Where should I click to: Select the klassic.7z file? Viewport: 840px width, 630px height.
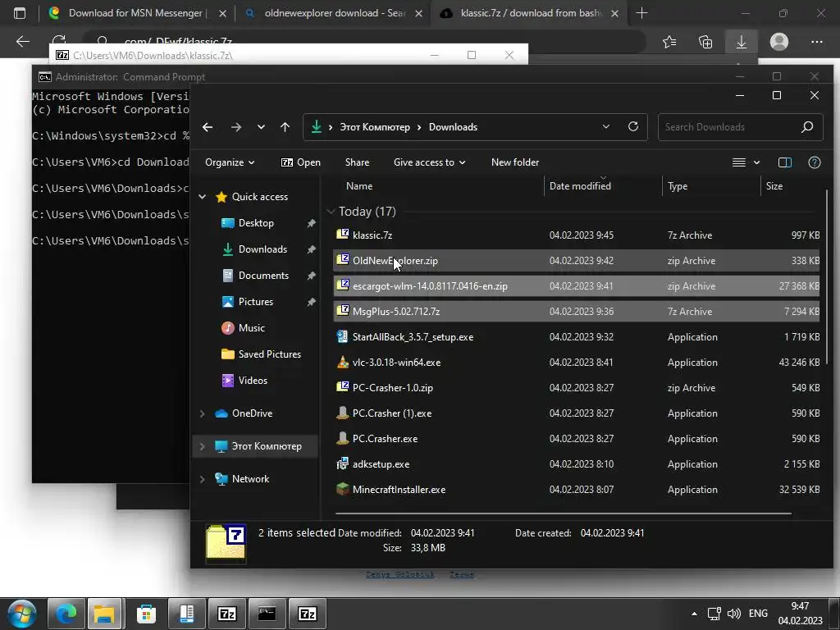[x=577, y=235]
